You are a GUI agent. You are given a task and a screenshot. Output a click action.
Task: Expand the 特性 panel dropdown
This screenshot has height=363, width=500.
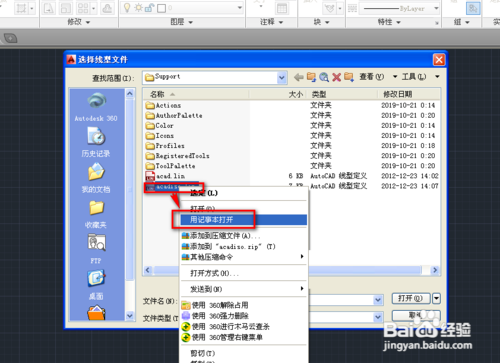tap(398, 22)
